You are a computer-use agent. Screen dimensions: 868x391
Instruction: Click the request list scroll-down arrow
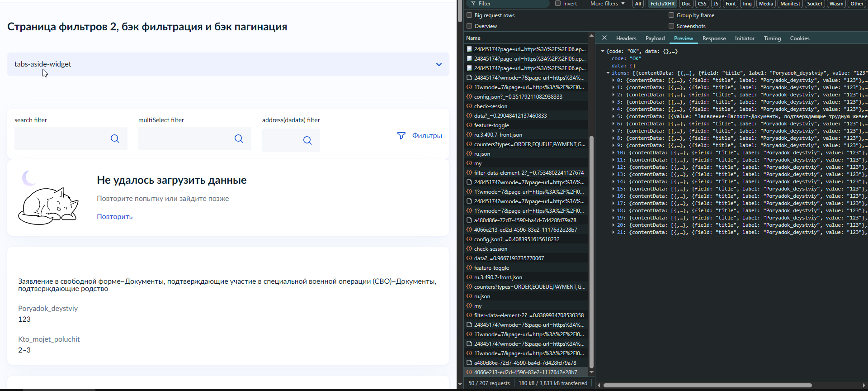tap(591, 372)
